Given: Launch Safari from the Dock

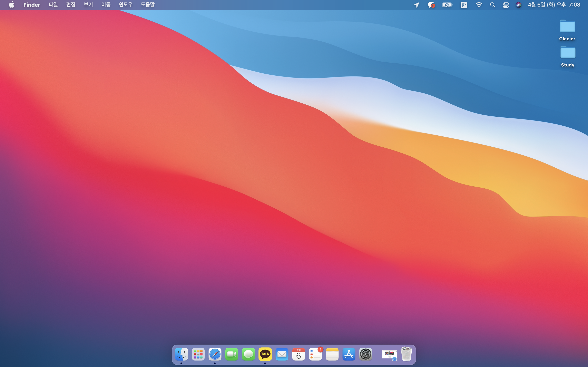Looking at the screenshot, I should click(x=215, y=354).
